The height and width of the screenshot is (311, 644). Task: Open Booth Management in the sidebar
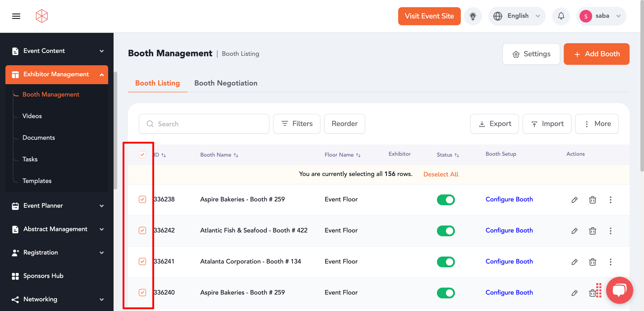point(51,94)
